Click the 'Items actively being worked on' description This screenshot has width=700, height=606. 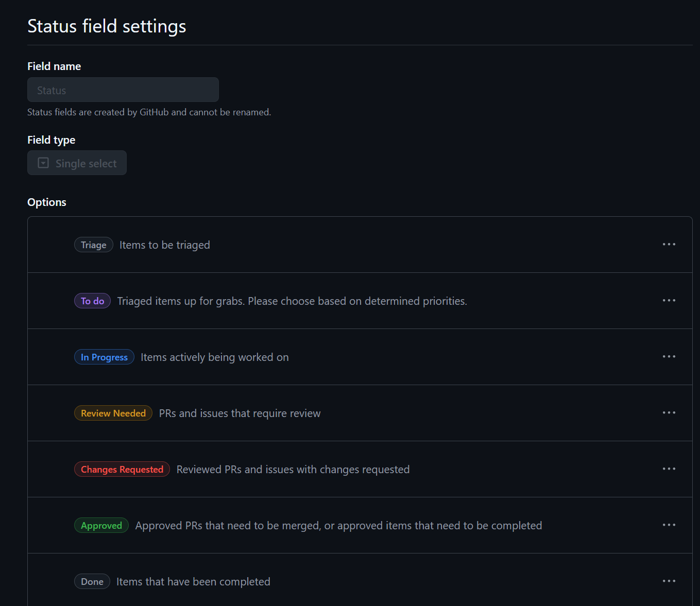[215, 357]
